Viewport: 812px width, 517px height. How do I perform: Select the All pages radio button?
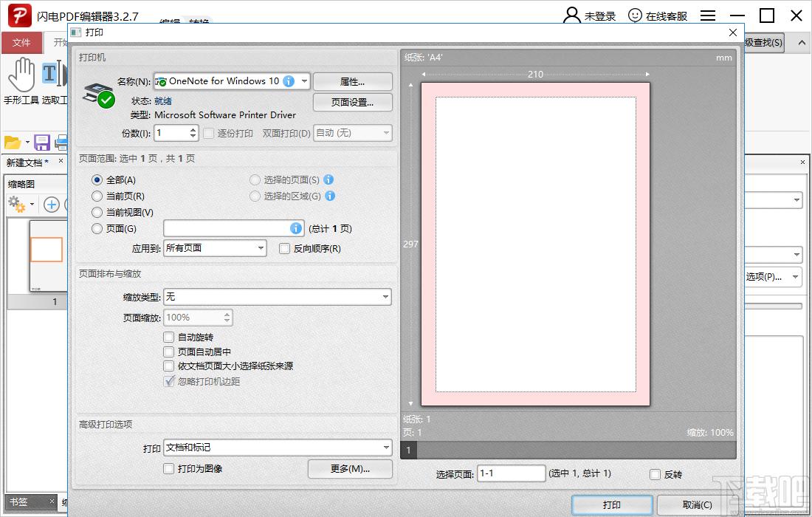[97, 179]
